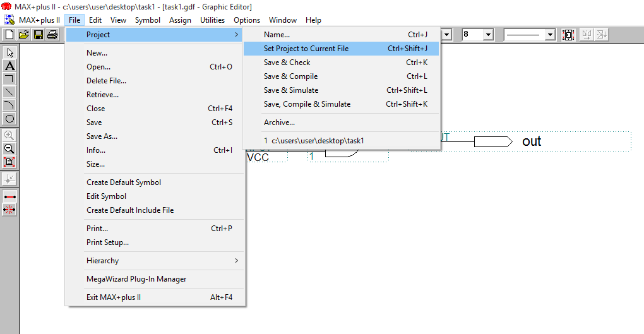Click the connection dot tool icon
Viewport: 644px width, 334px height.
(x=9, y=179)
